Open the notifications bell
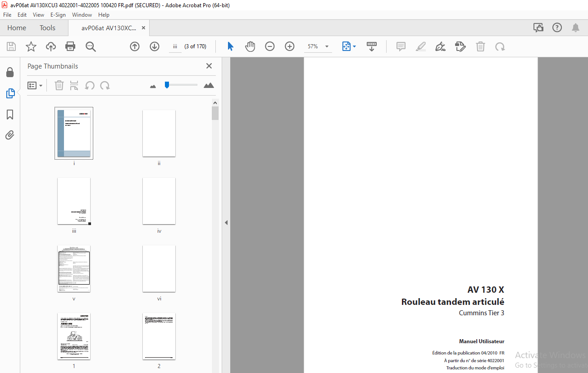This screenshot has width=588, height=373. [576, 28]
